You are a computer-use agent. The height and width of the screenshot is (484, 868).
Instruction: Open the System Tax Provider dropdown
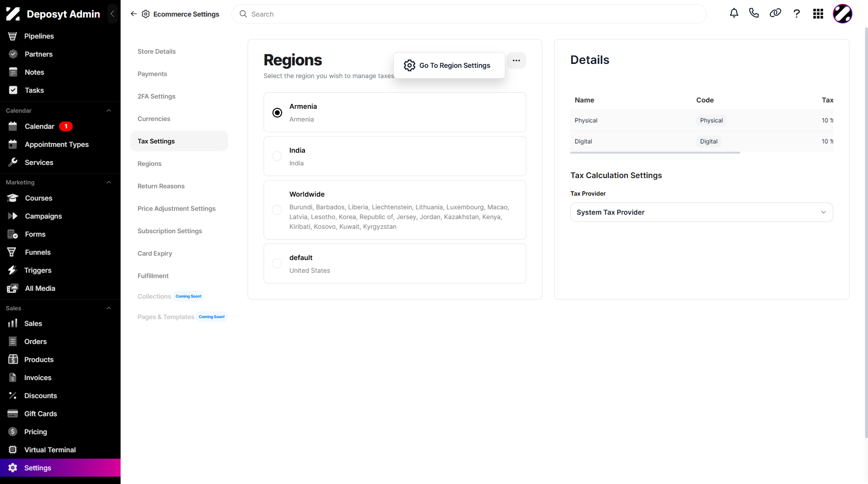click(x=702, y=212)
